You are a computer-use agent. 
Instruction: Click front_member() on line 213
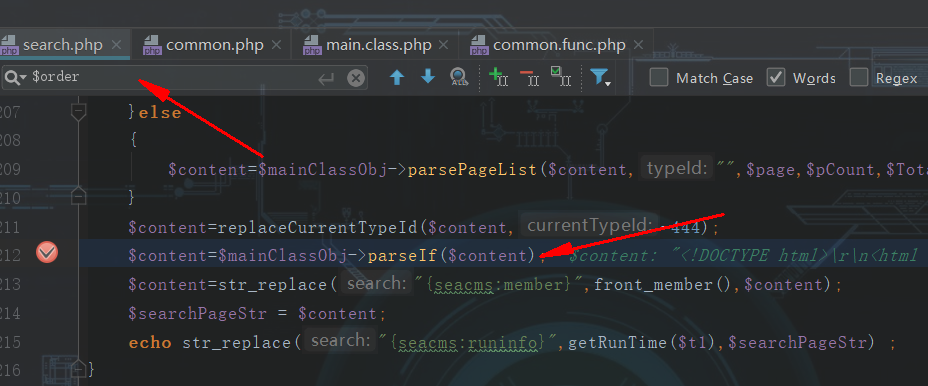pyautogui.click(x=662, y=284)
